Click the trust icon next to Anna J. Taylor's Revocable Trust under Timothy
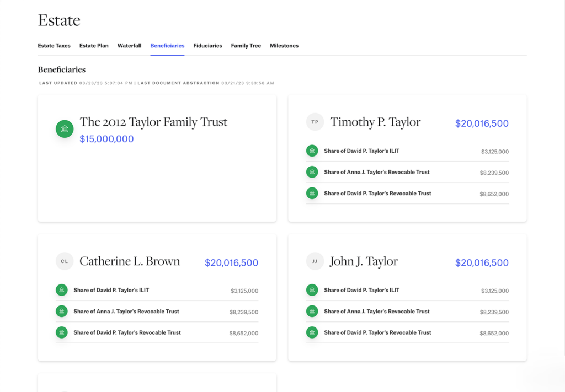 point(312,172)
